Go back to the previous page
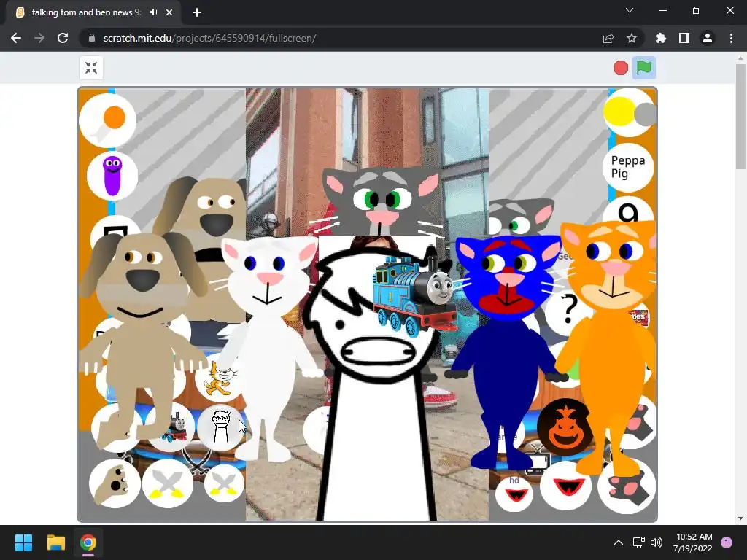Screen dimensions: 747x560 pos(16,38)
